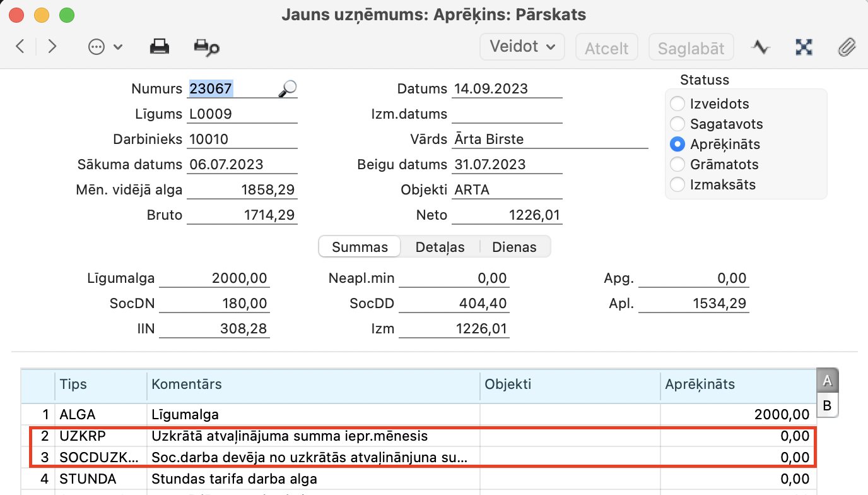Open attachments paperclip icon
Image resolution: width=868 pixels, height=495 pixels.
[847, 47]
